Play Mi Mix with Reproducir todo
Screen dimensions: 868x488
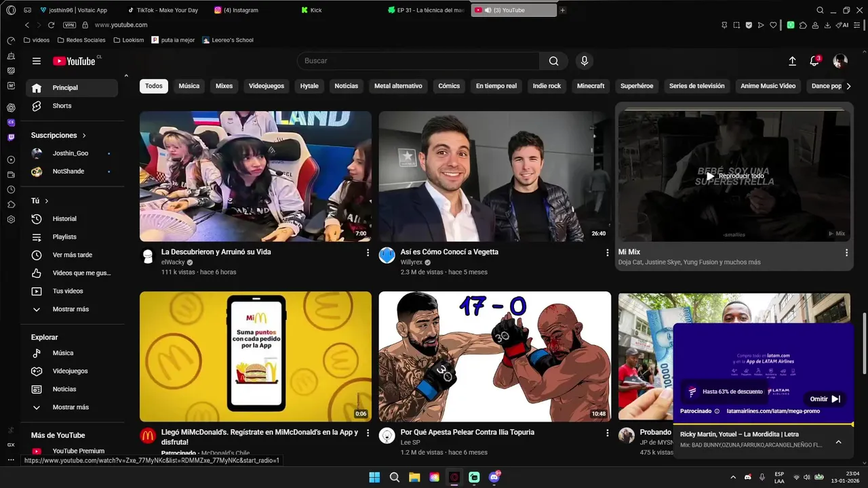click(734, 176)
